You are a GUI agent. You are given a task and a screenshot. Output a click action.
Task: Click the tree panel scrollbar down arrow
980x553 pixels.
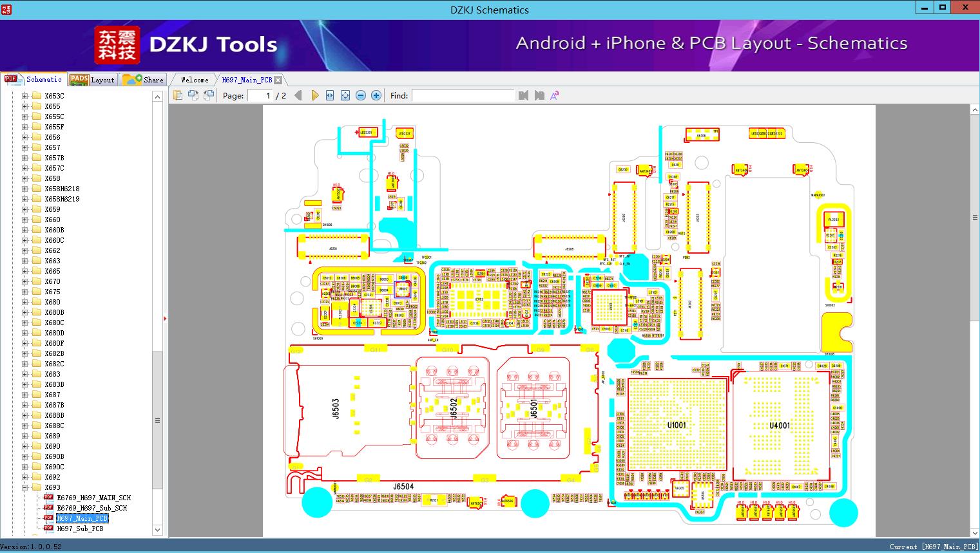point(157,530)
